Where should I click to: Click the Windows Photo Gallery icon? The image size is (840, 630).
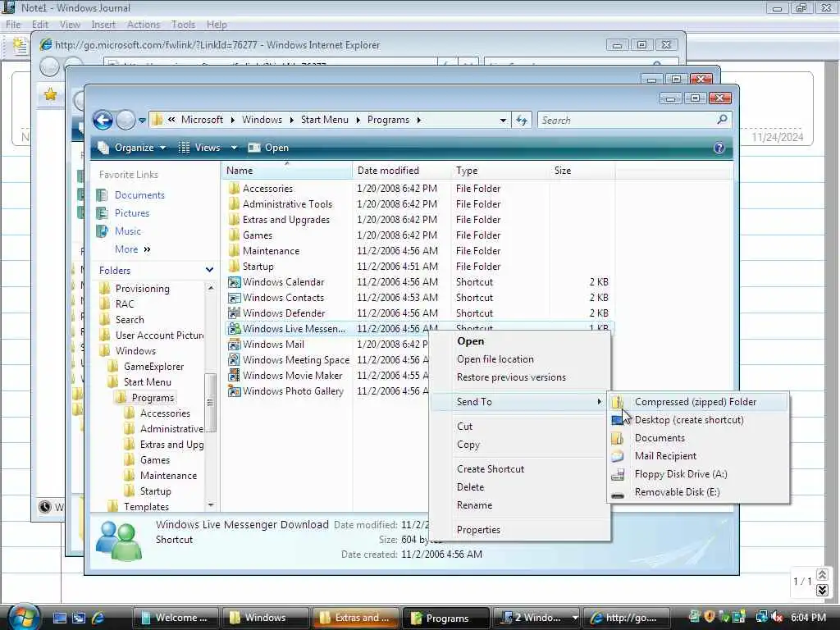coord(234,391)
